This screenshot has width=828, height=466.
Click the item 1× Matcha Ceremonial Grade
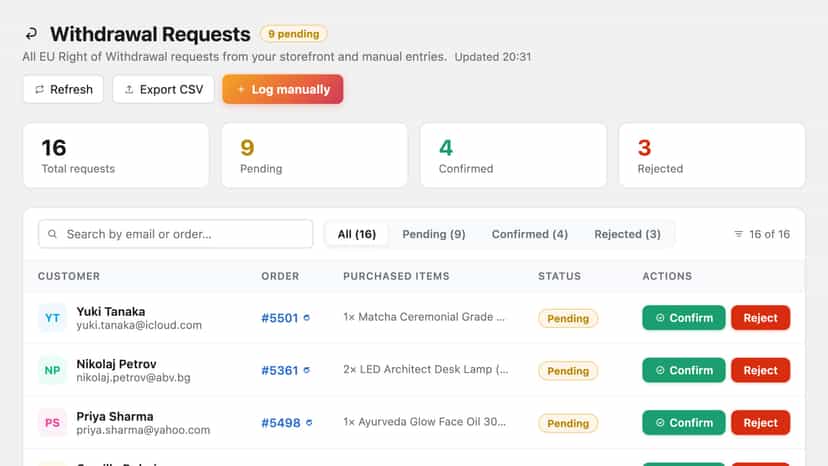pos(424,317)
